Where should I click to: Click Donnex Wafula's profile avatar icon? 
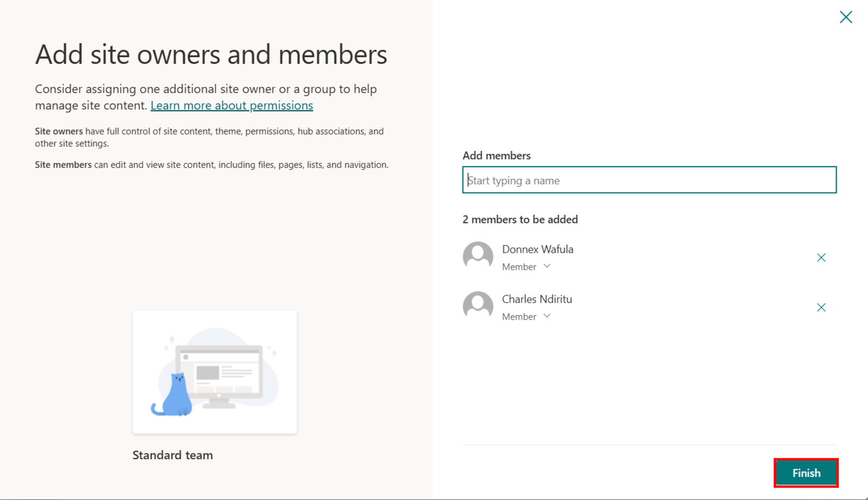pyautogui.click(x=477, y=256)
